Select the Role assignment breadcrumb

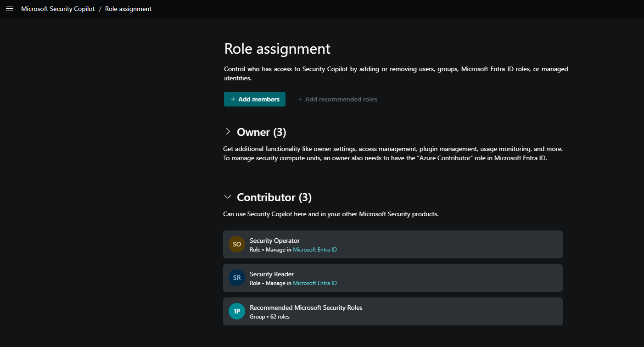(128, 9)
